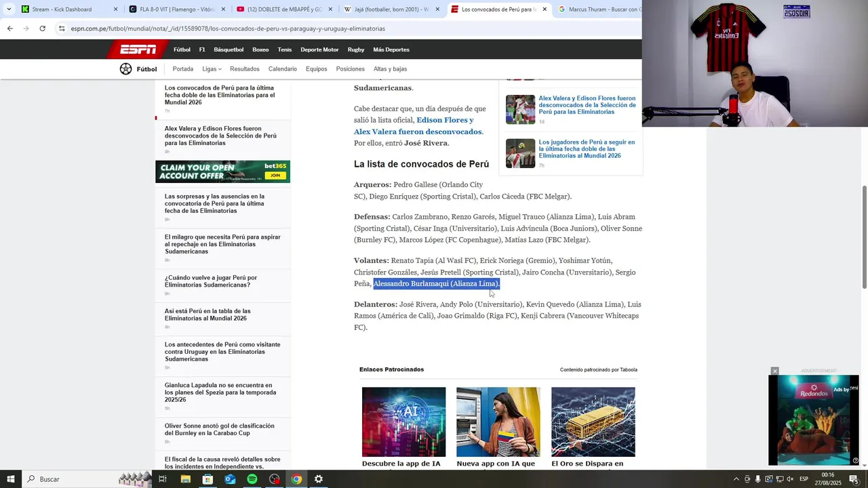Click the page vertical scrollbar thumb

864,236
